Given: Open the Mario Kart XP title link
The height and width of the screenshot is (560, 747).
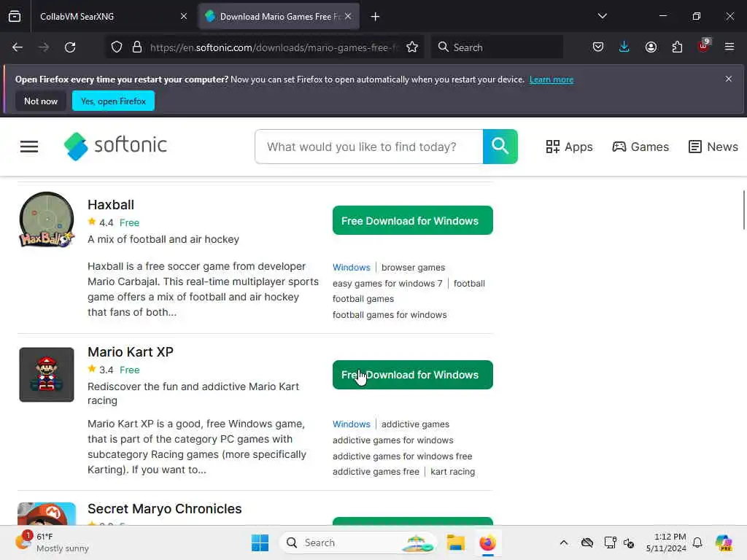Looking at the screenshot, I should click(131, 352).
